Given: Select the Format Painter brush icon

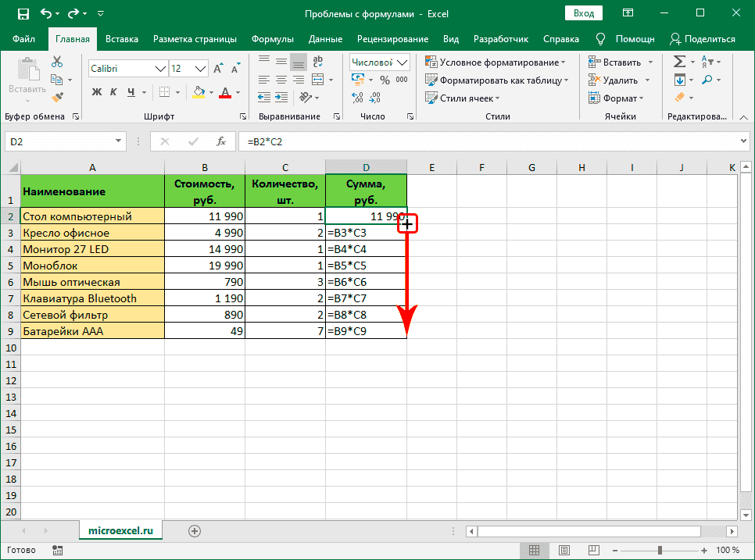Looking at the screenshot, I should pyautogui.click(x=57, y=97).
